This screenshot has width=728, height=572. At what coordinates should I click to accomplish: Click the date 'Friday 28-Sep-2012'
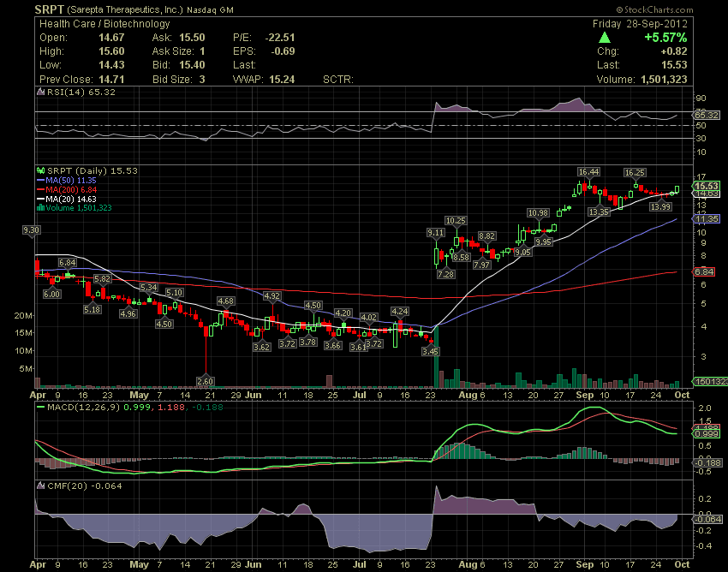[x=640, y=24]
